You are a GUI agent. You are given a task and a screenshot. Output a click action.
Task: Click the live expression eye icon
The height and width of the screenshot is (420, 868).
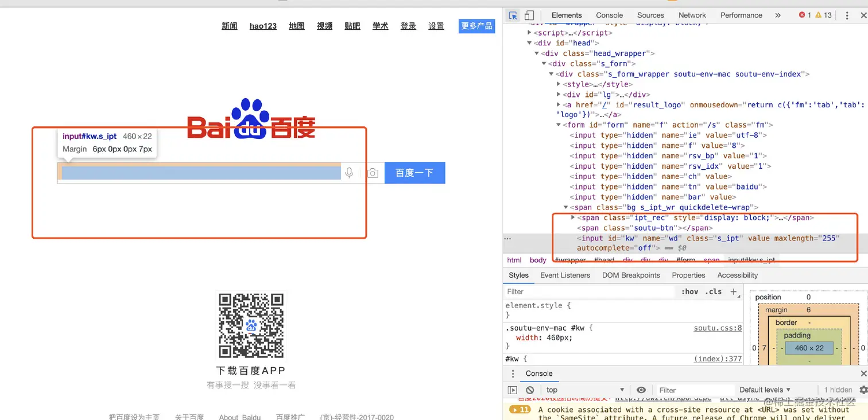[641, 390]
